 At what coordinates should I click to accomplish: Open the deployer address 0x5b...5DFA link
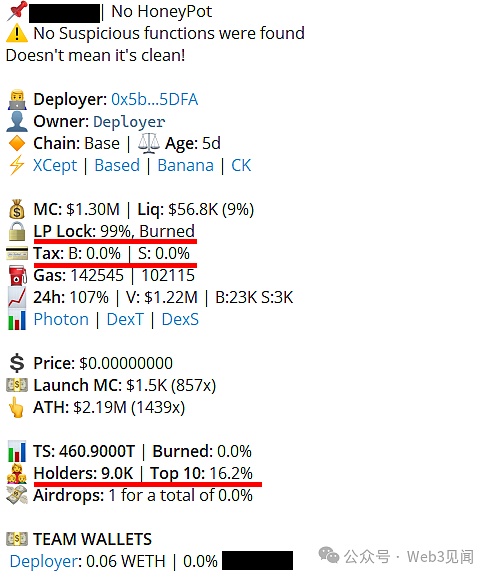(155, 99)
